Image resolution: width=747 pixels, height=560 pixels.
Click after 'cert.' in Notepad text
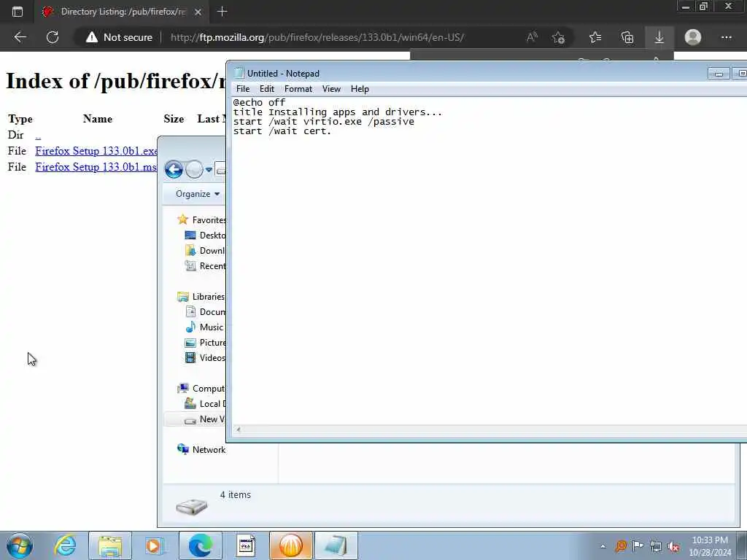pos(333,131)
